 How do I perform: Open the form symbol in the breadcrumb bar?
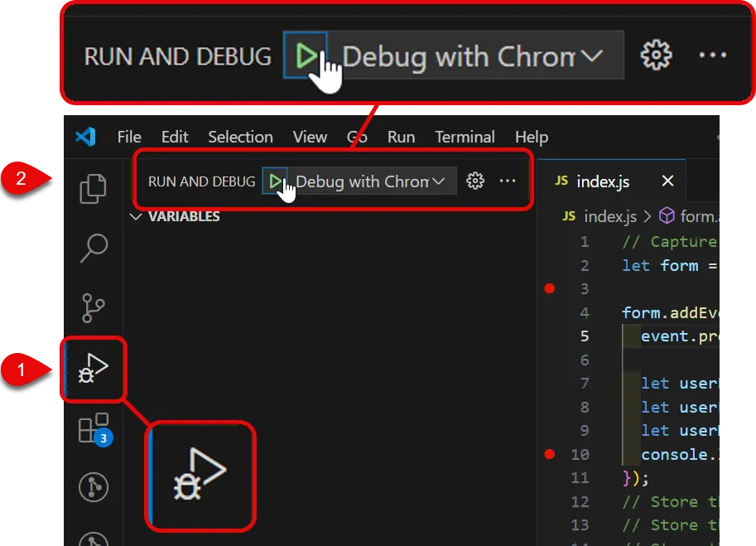(x=697, y=215)
